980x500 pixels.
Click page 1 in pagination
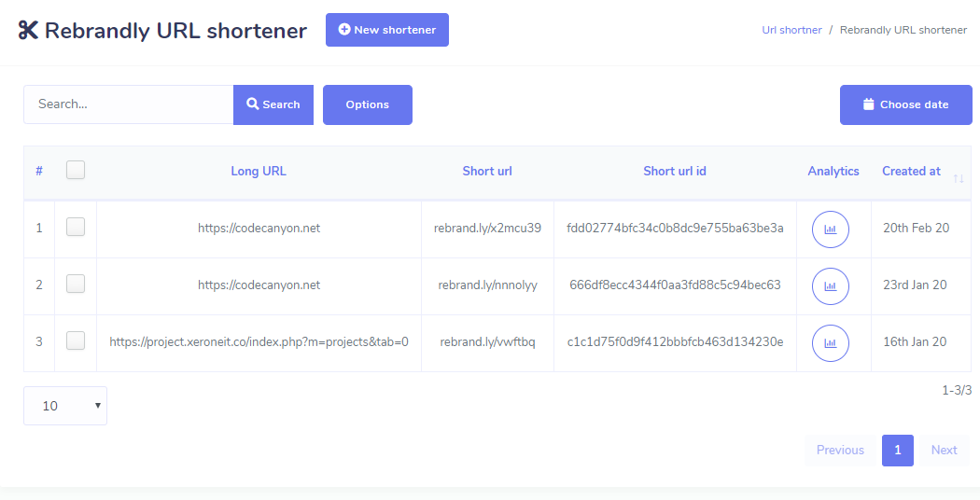coord(897,451)
